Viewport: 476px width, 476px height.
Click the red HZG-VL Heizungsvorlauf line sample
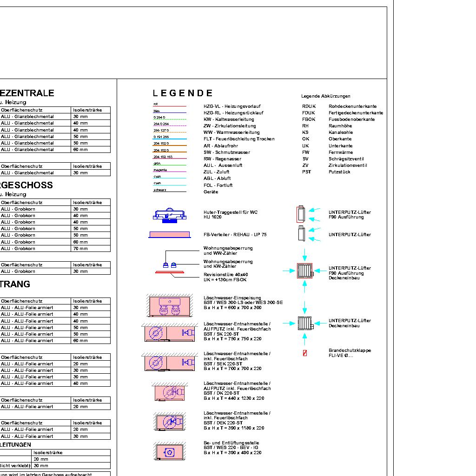point(170,106)
